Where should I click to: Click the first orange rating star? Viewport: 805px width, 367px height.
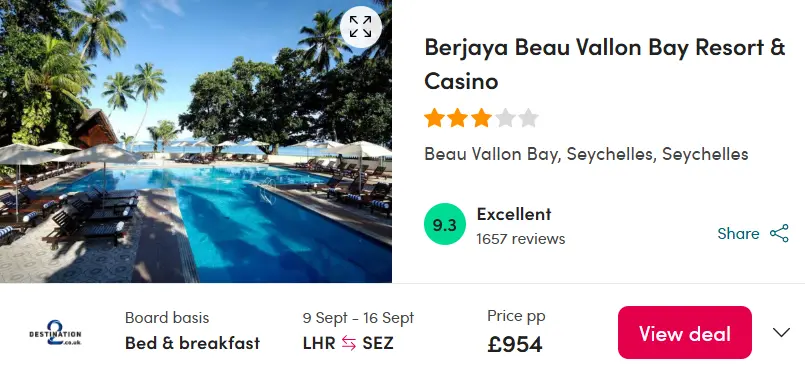tap(434, 118)
